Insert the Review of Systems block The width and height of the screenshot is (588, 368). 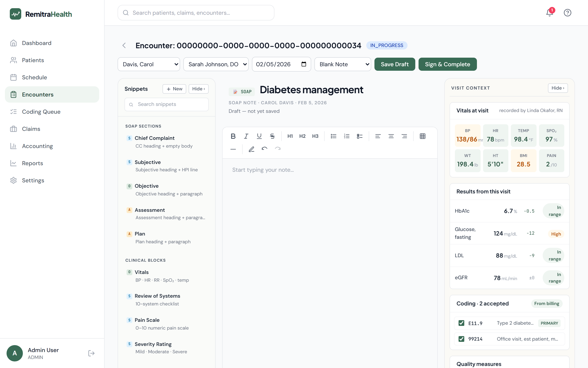[166, 300]
